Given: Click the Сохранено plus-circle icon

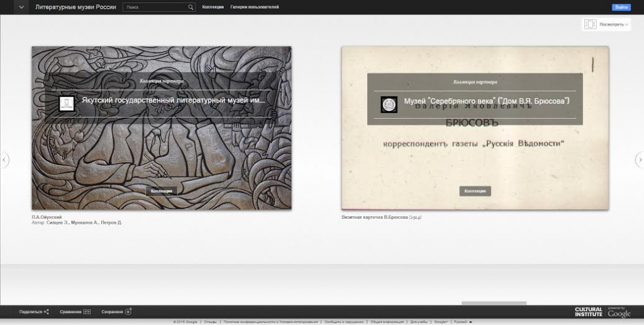Looking at the screenshot, I should [x=128, y=311].
